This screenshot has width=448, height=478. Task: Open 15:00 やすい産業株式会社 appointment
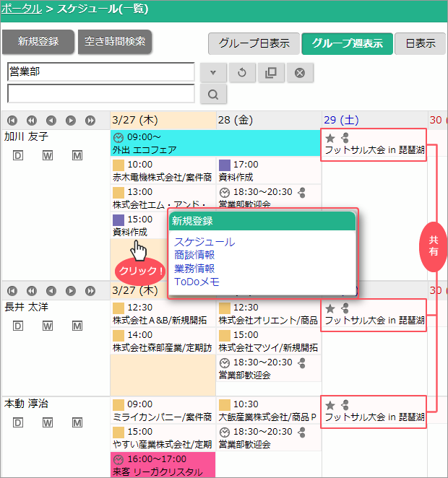click(x=163, y=438)
